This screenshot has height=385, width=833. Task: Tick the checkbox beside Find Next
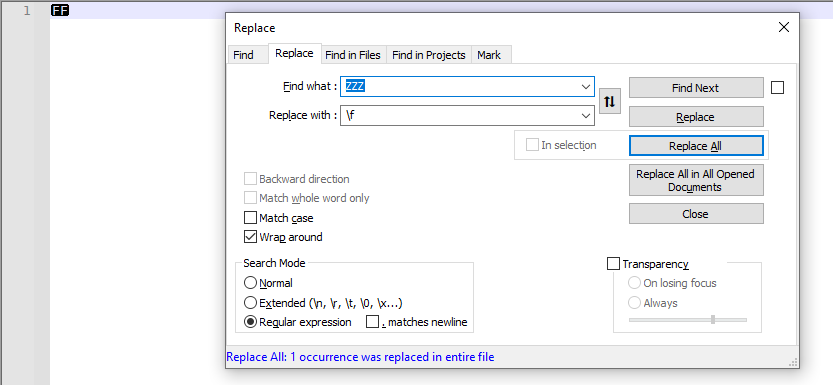coord(777,88)
